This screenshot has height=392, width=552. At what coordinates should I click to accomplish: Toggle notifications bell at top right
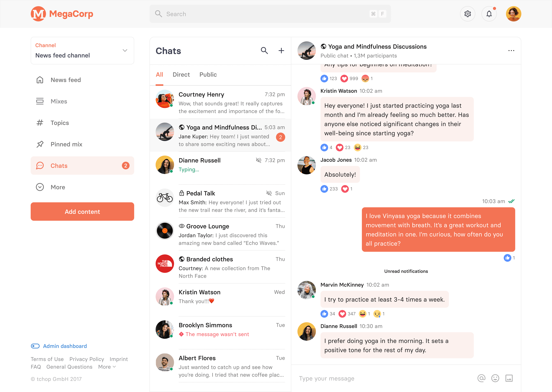490,14
